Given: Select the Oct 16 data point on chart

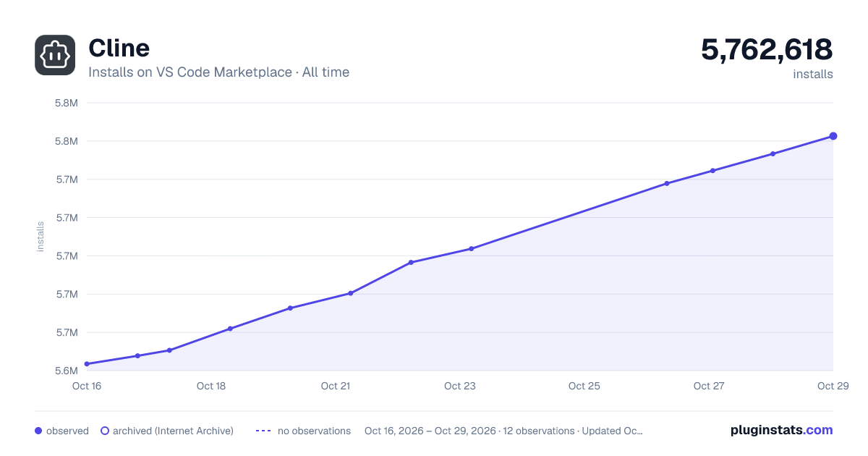Looking at the screenshot, I should tap(87, 364).
